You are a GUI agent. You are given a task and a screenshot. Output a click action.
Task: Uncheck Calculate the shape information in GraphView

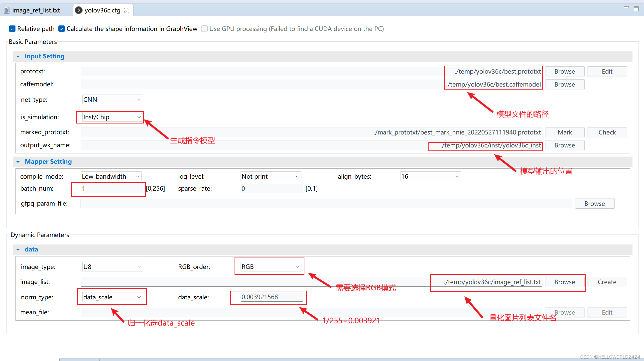pyautogui.click(x=61, y=29)
